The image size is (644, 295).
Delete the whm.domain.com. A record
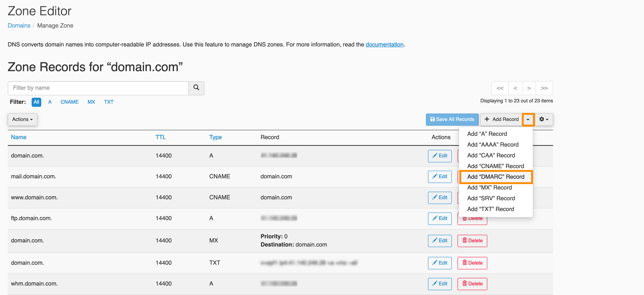472,284
